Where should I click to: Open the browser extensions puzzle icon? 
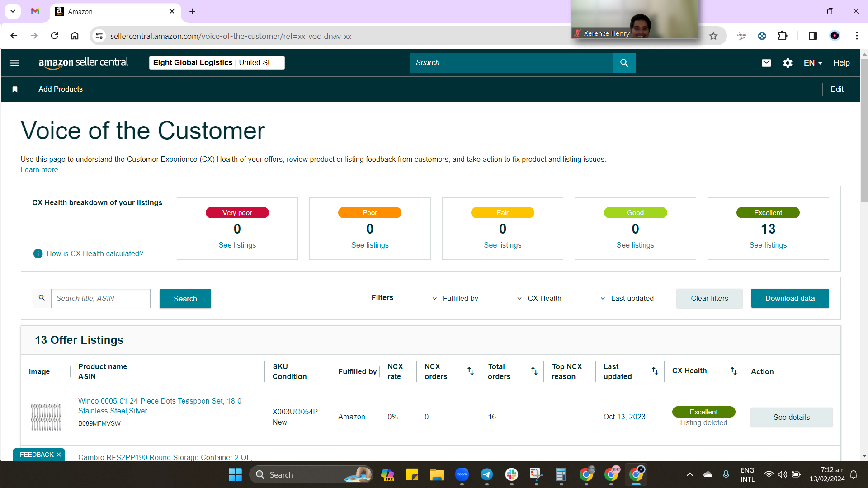(783, 36)
